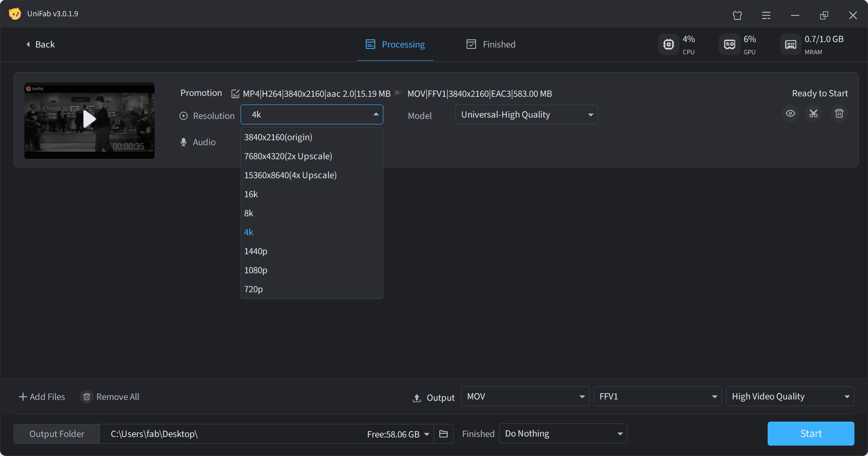Select 8k from resolution list

pos(312,213)
